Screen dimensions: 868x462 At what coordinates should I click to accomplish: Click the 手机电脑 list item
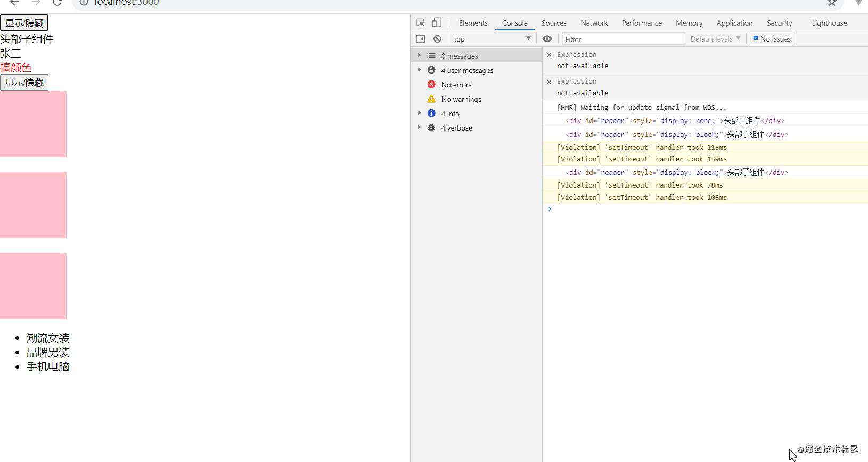pyautogui.click(x=48, y=367)
